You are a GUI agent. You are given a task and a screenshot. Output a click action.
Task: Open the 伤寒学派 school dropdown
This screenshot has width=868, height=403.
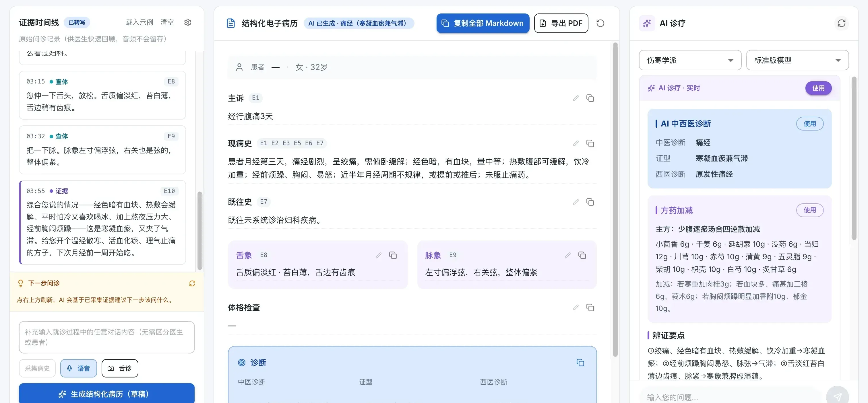click(690, 60)
